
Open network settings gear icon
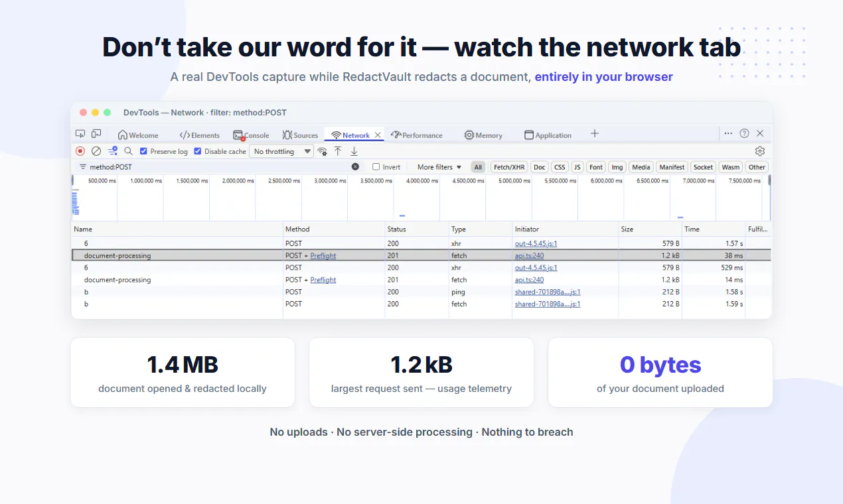click(760, 151)
